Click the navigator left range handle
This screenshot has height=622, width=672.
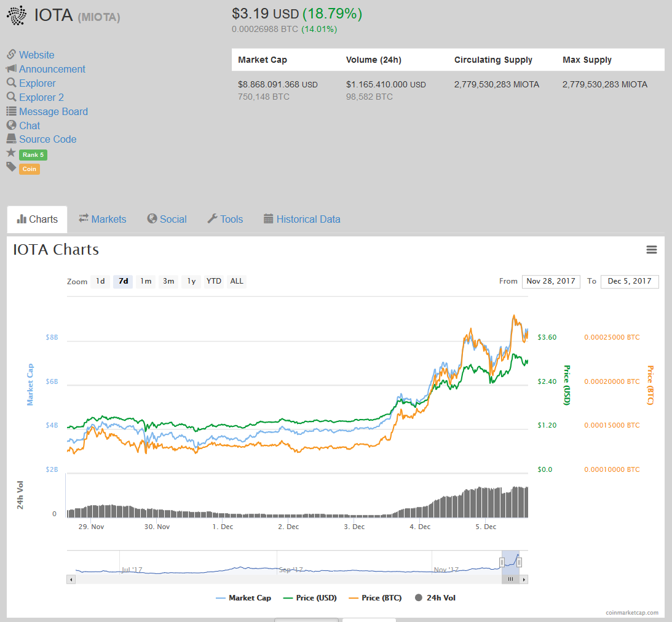502,562
